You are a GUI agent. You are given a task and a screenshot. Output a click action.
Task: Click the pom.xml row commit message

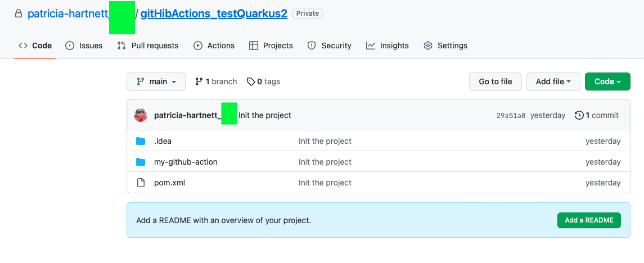(325, 183)
